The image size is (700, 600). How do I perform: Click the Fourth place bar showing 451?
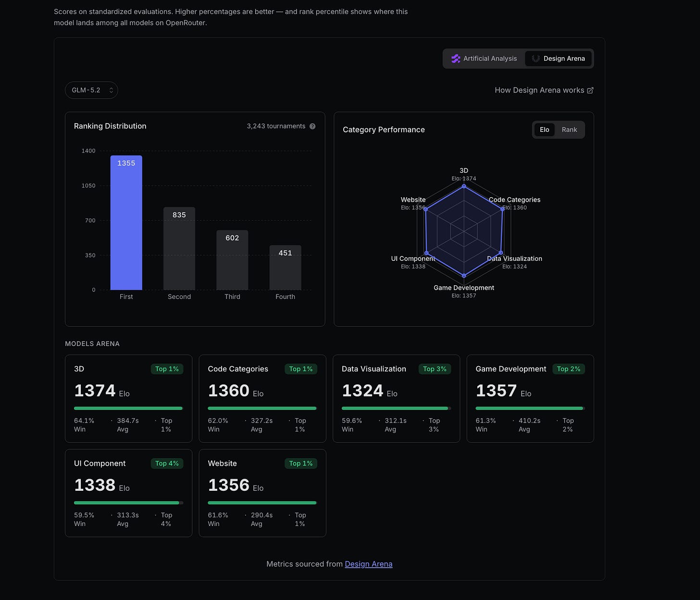click(285, 268)
